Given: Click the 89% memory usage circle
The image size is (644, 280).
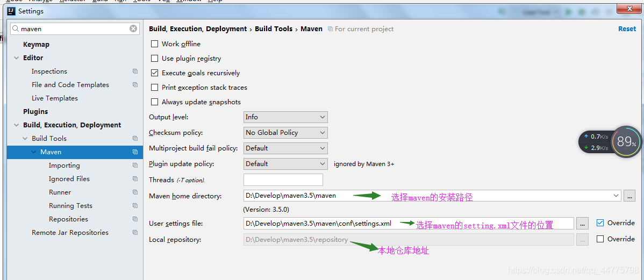Looking at the screenshot, I should [626, 142].
